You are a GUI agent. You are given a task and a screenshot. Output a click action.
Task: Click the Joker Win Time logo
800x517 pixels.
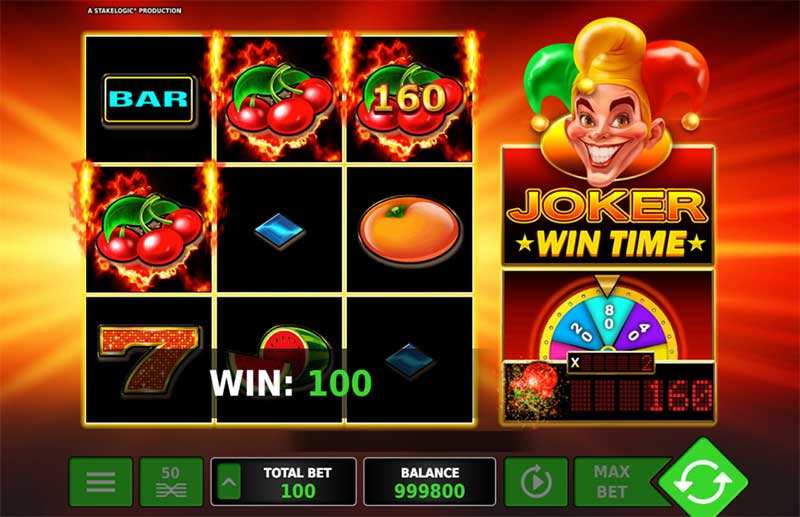click(x=608, y=223)
